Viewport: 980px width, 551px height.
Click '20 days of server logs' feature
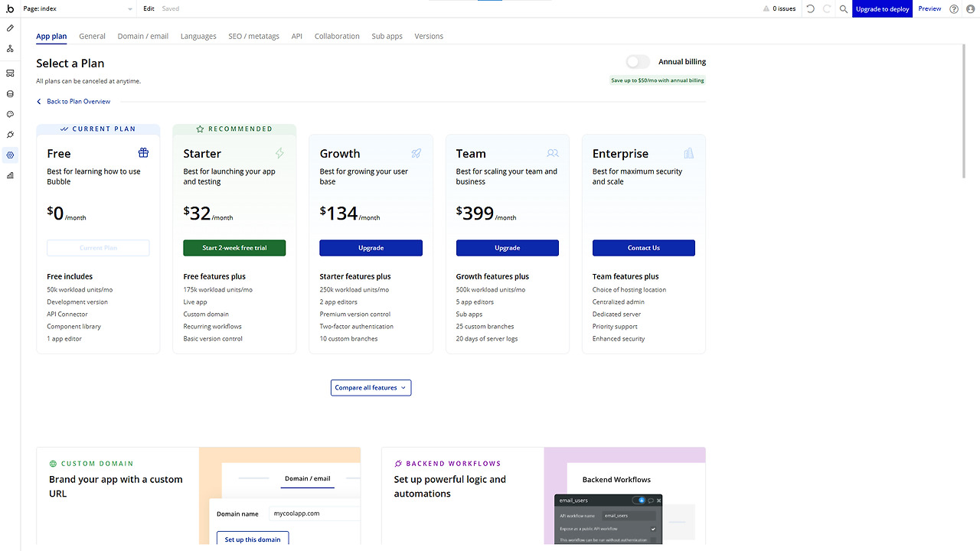coord(487,339)
